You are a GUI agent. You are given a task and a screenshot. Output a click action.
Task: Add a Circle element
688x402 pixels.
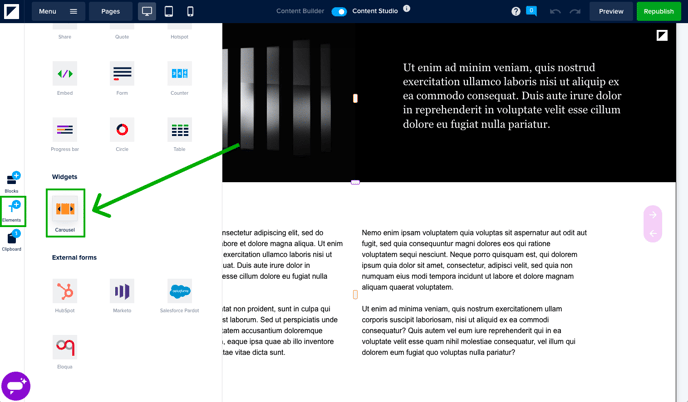pos(122,130)
